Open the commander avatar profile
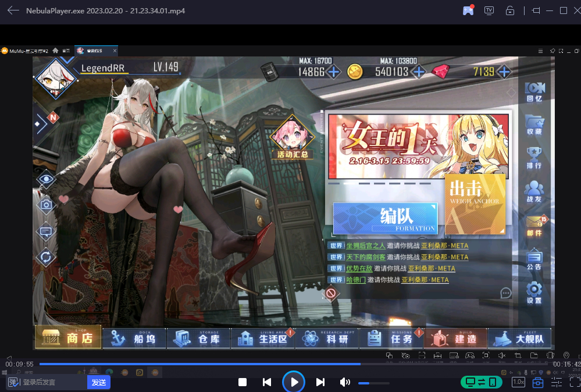The width and height of the screenshot is (581, 392). (56, 79)
